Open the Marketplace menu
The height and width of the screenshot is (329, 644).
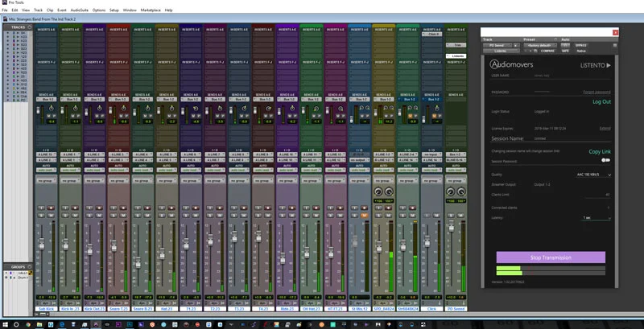[x=151, y=10]
